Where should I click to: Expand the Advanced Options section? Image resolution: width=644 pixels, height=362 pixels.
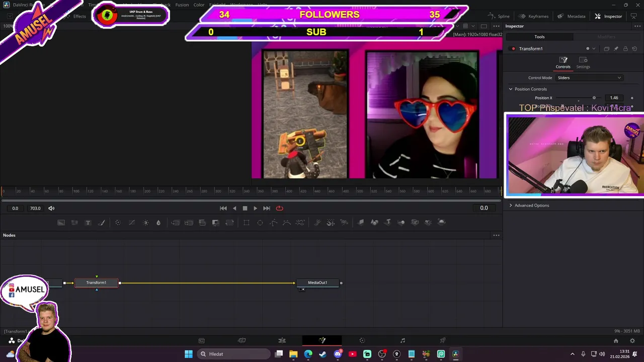511,205
